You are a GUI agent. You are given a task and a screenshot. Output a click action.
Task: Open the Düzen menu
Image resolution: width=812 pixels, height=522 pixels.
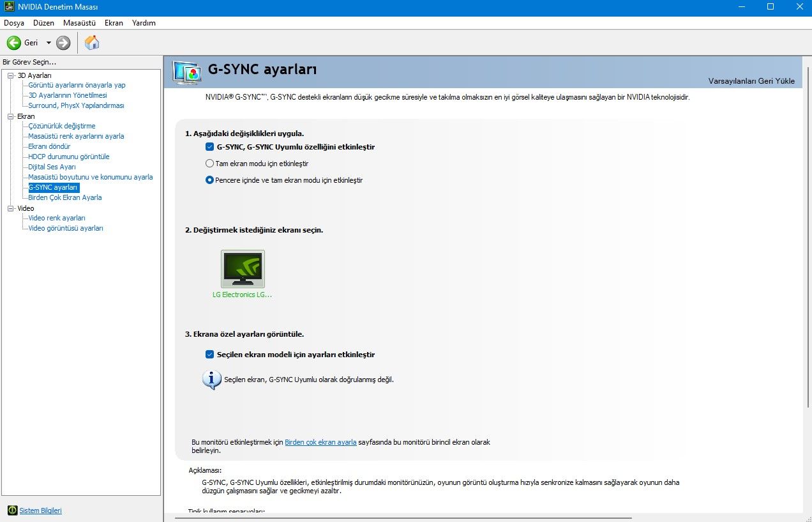(x=44, y=23)
